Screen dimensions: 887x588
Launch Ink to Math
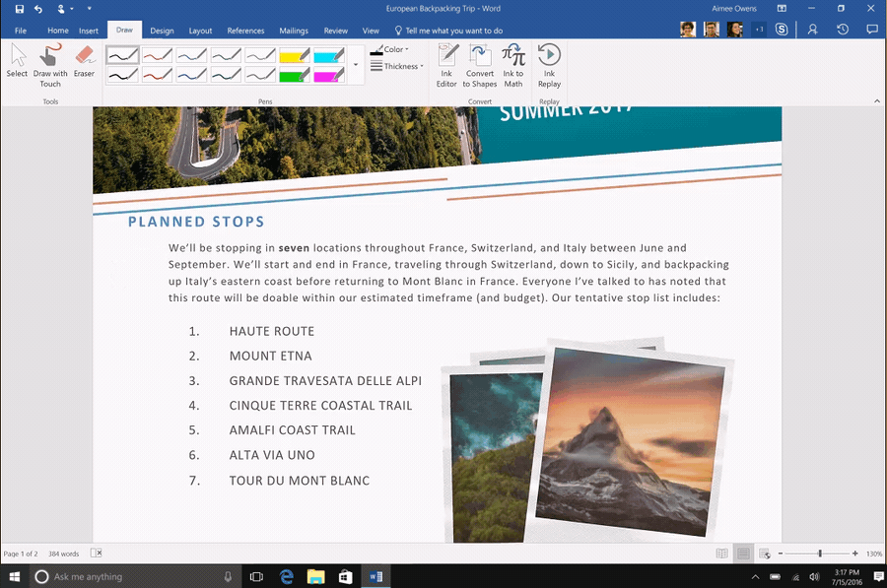(513, 65)
